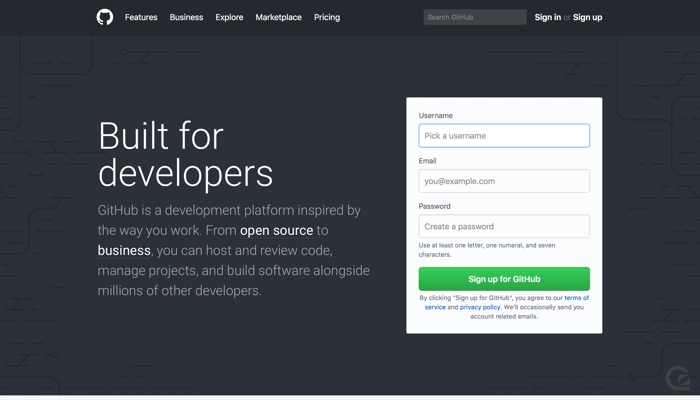The width and height of the screenshot is (700, 400).
Task: Click the you@example.com email field
Action: coord(504,181)
